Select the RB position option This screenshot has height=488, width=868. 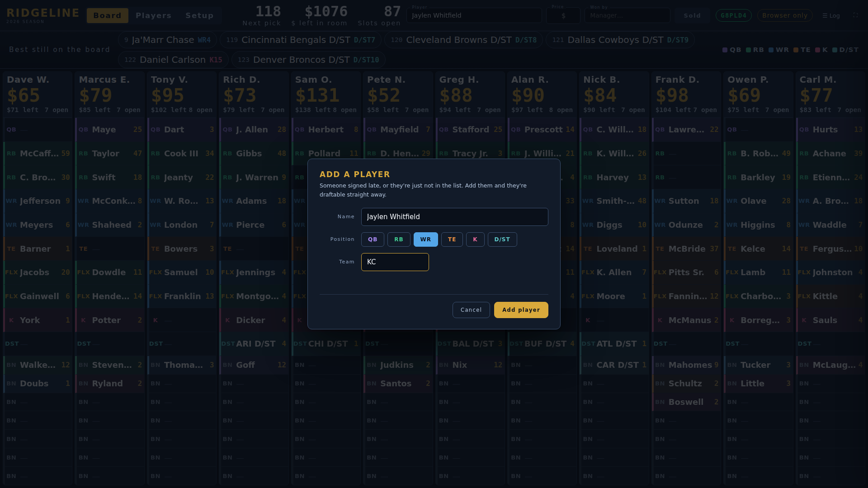[x=399, y=239]
